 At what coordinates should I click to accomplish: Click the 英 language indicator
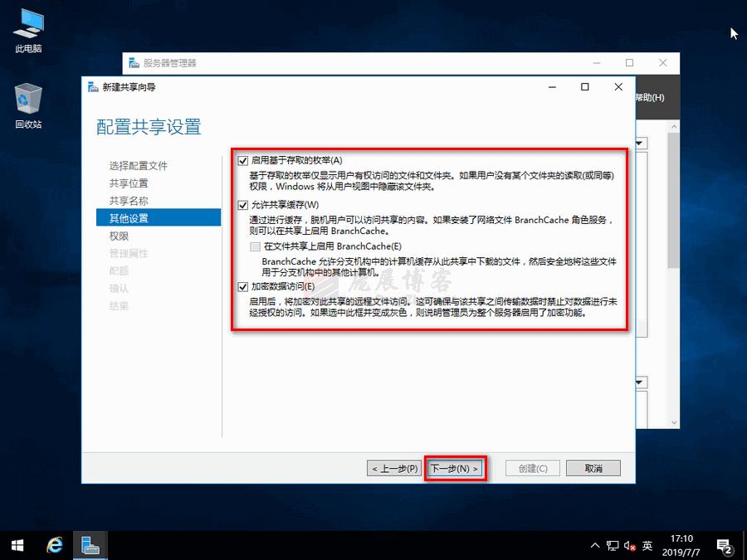648,545
